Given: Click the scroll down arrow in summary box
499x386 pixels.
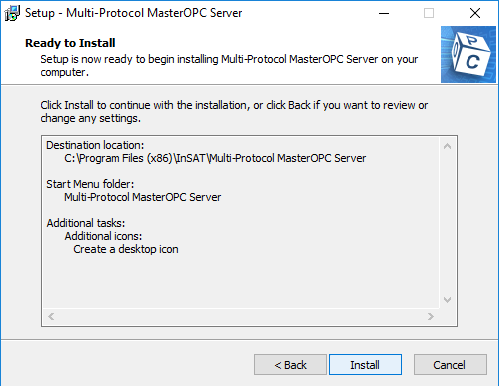Looking at the screenshot, I should coord(448,300).
